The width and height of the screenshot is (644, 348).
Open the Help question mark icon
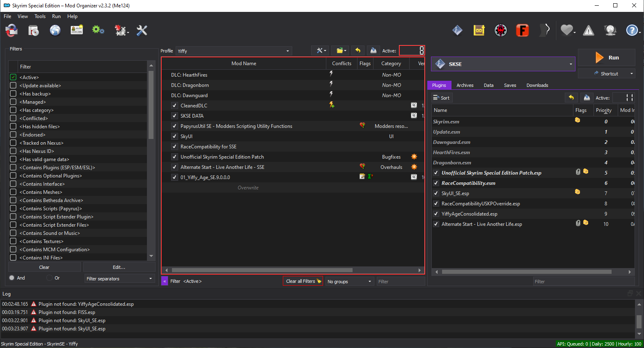click(632, 30)
